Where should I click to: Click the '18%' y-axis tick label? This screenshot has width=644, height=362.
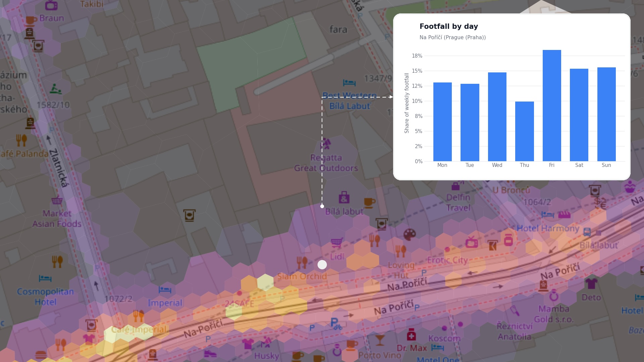(x=417, y=56)
